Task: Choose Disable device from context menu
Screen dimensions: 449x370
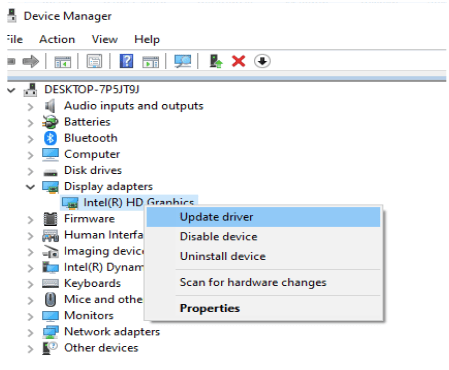Action: [x=263, y=237]
